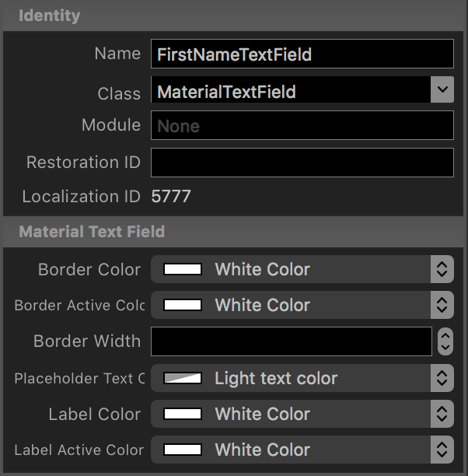Image resolution: width=468 pixels, height=476 pixels.
Task: Expand the Label Active Color popup menu
Action: [x=442, y=450]
